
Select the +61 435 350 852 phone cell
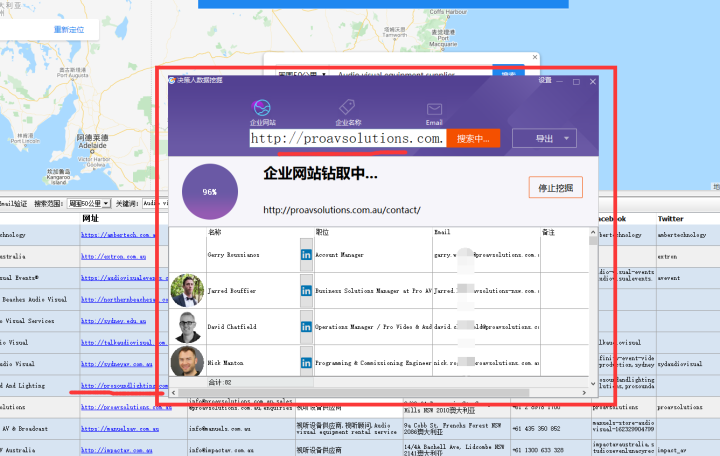coord(551,429)
